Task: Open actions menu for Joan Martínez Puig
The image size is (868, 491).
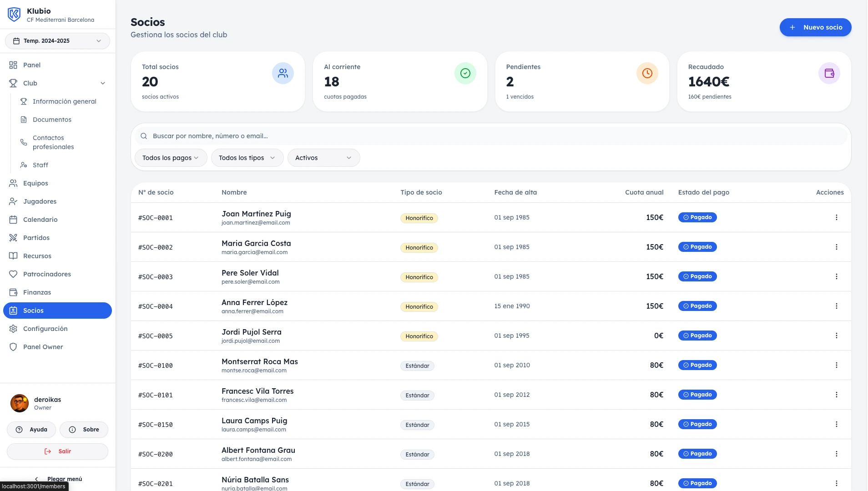Action: click(x=836, y=217)
